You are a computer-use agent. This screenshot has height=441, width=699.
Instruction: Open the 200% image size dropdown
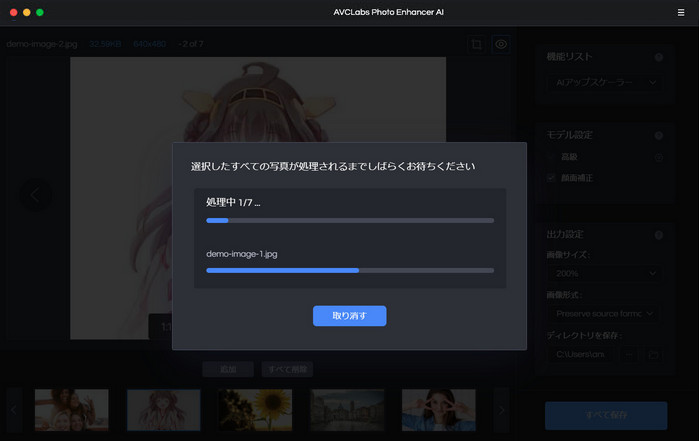click(x=605, y=273)
